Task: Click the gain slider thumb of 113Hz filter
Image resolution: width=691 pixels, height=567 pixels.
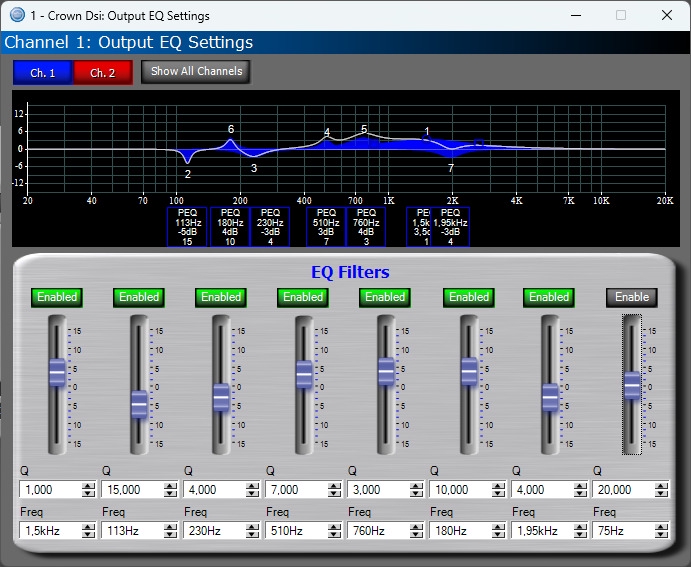Action: tap(139, 404)
